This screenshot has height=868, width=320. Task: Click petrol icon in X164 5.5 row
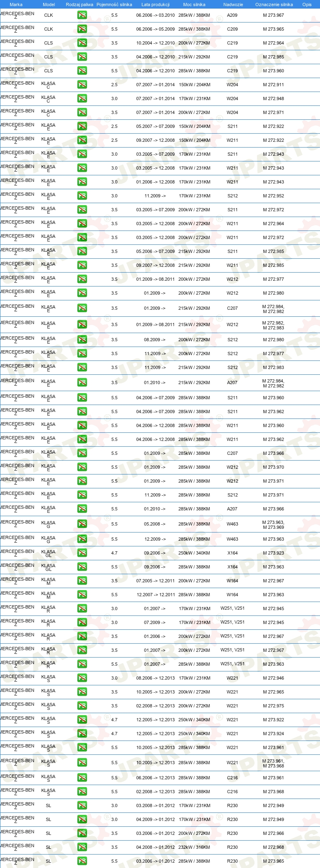82,567
